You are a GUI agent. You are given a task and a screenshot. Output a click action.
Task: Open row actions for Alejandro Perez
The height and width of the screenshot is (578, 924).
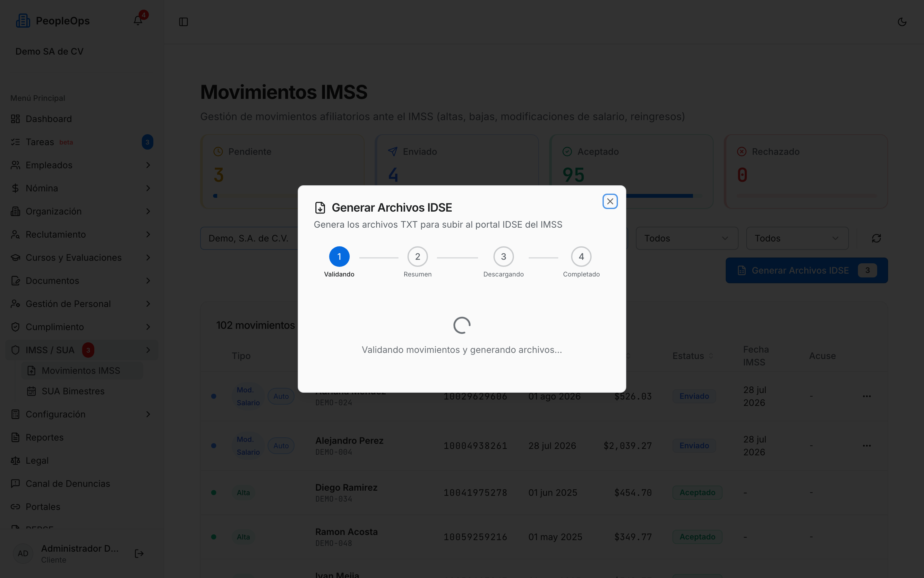tap(866, 446)
